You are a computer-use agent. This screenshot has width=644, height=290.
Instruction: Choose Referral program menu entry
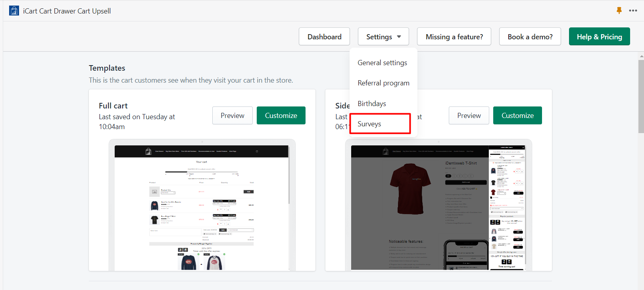coord(383,83)
